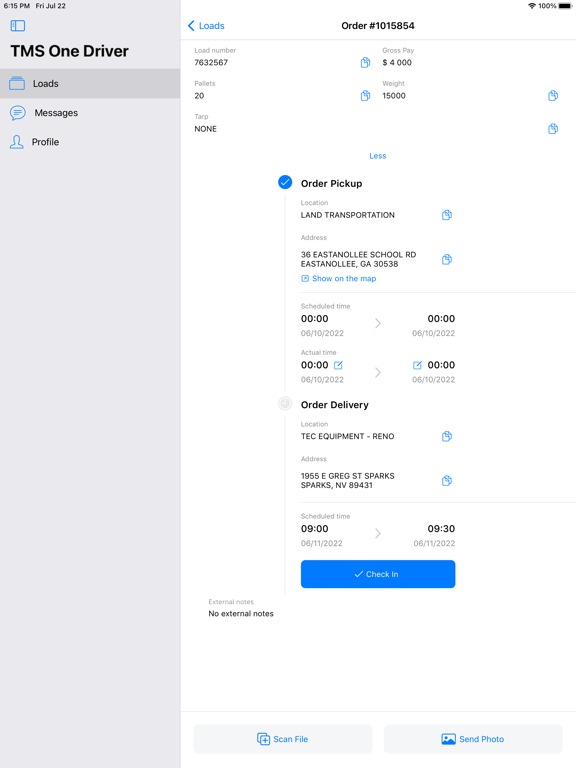Edit the pickup actual end time
Viewport: 576px width, 768px height.
[417, 365]
